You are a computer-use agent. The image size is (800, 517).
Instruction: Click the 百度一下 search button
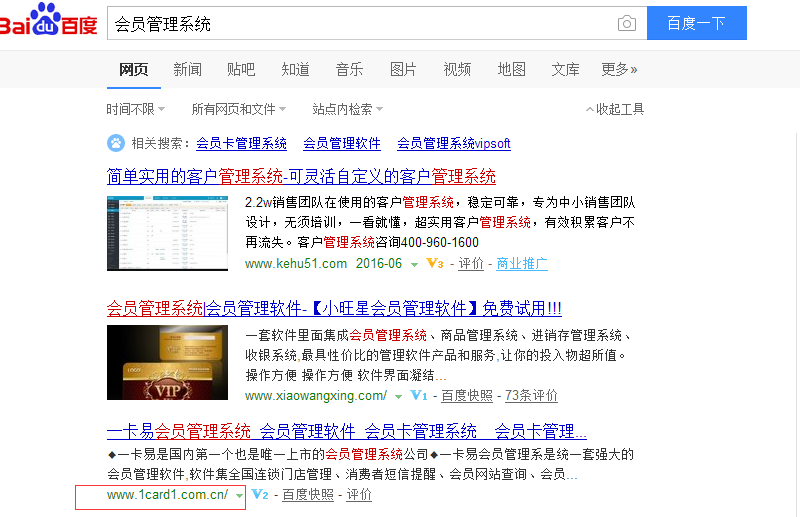[696, 23]
